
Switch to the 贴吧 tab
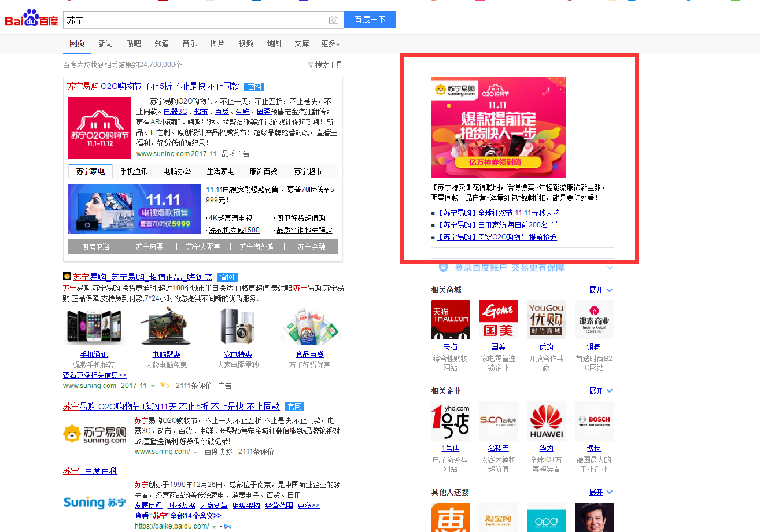click(x=134, y=43)
